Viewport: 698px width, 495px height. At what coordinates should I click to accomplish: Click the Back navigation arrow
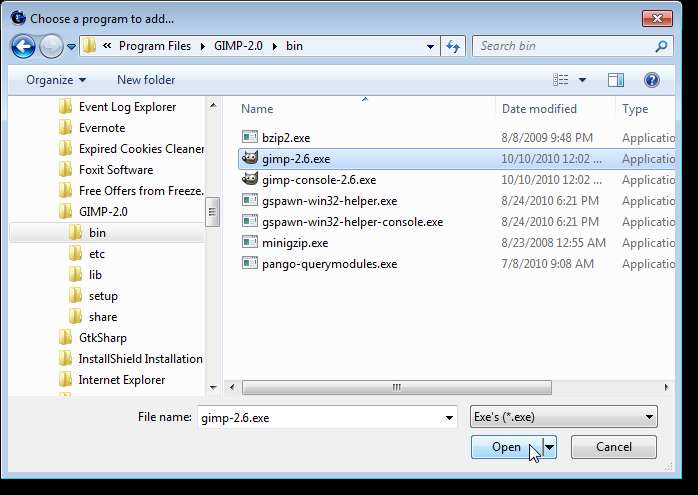point(23,46)
